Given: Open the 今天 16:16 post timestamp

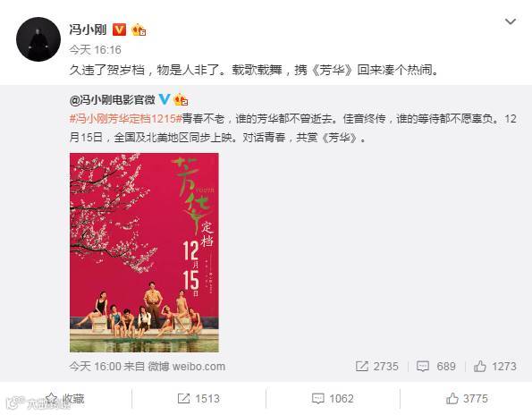Looking at the screenshot, I should (x=95, y=50).
